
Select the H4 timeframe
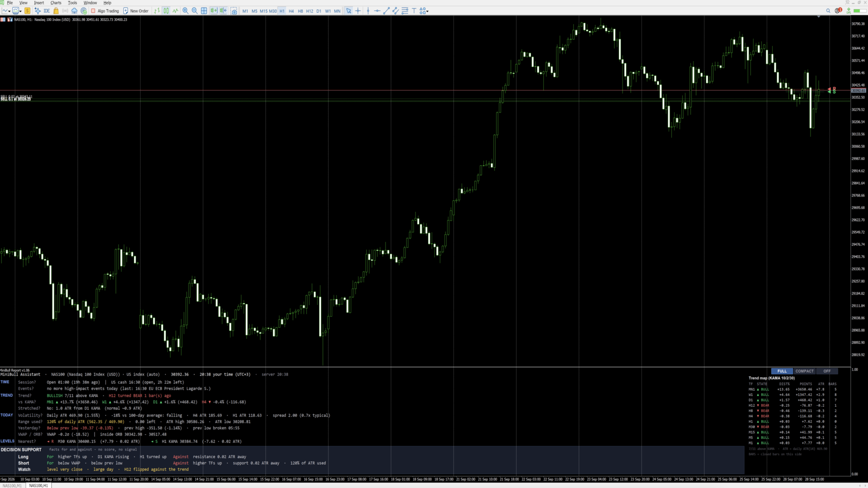(x=291, y=11)
